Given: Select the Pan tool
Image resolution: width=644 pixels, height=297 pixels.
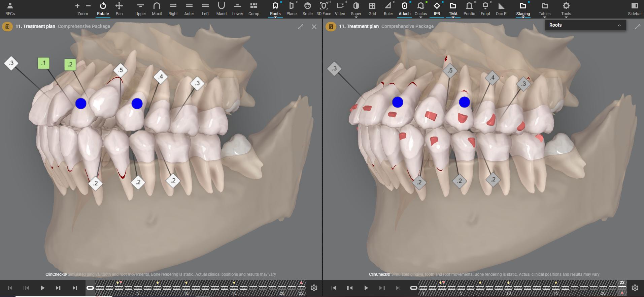Looking at the screenshot, I should 119,9.
